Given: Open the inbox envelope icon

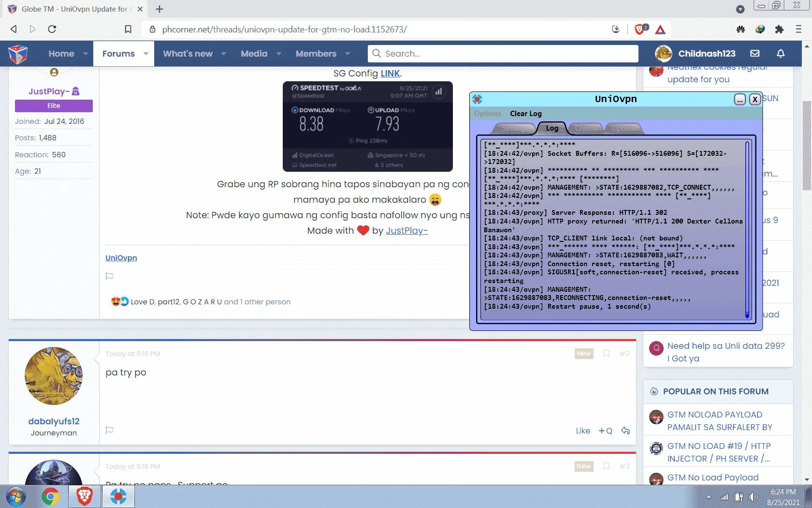Looking at the screenshot, I should point(755,53).
